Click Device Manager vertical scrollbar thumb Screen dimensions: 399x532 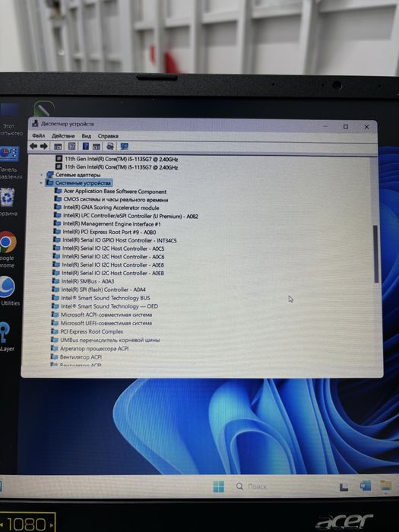click(x=376, y=253)
